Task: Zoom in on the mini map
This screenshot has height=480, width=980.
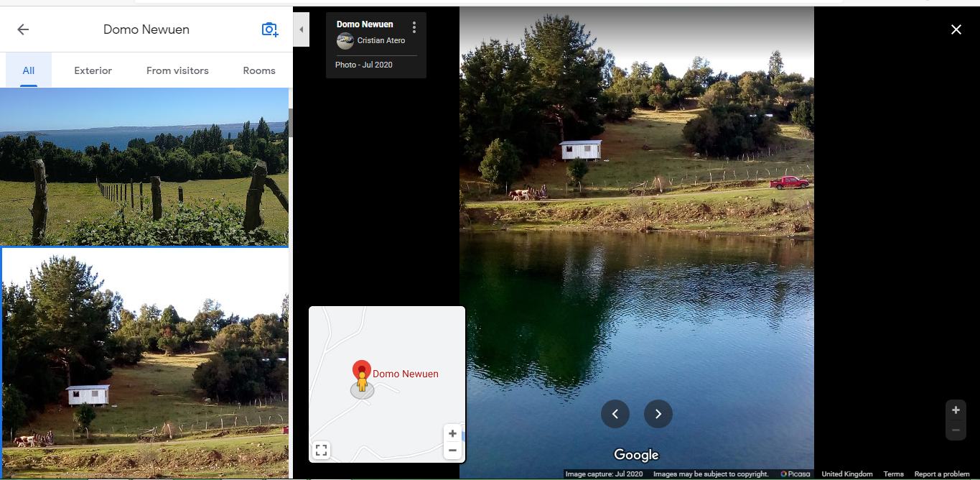Action: 452,433
